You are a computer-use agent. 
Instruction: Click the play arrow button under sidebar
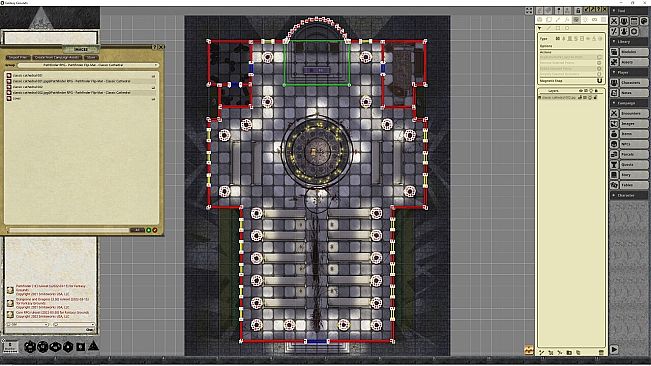[x=614, y=350]
